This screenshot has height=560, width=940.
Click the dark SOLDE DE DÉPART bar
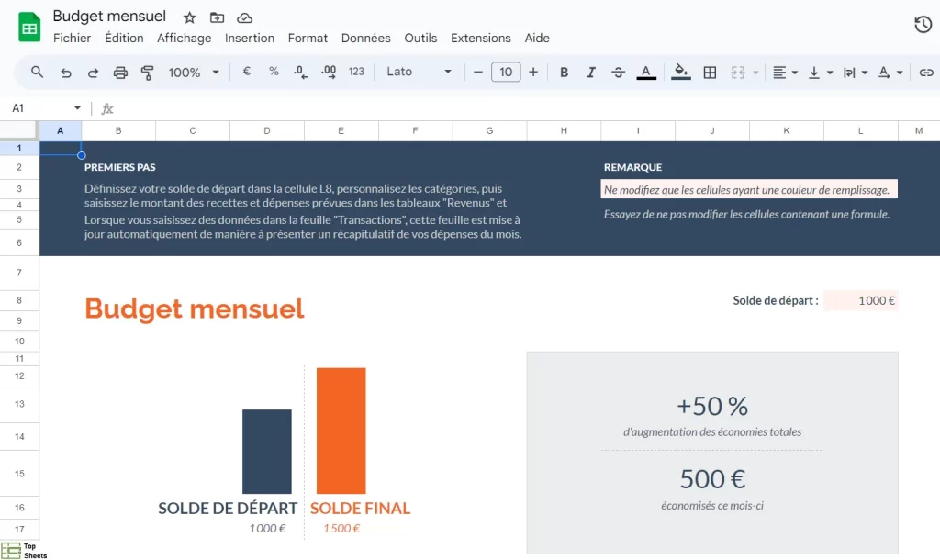267,452
